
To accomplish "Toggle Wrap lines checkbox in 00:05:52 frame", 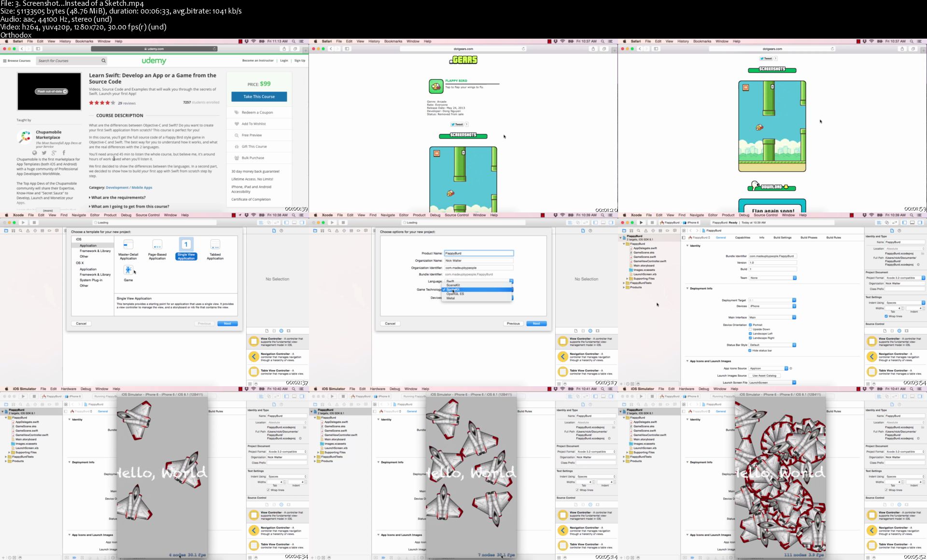I will click(886, 490).
